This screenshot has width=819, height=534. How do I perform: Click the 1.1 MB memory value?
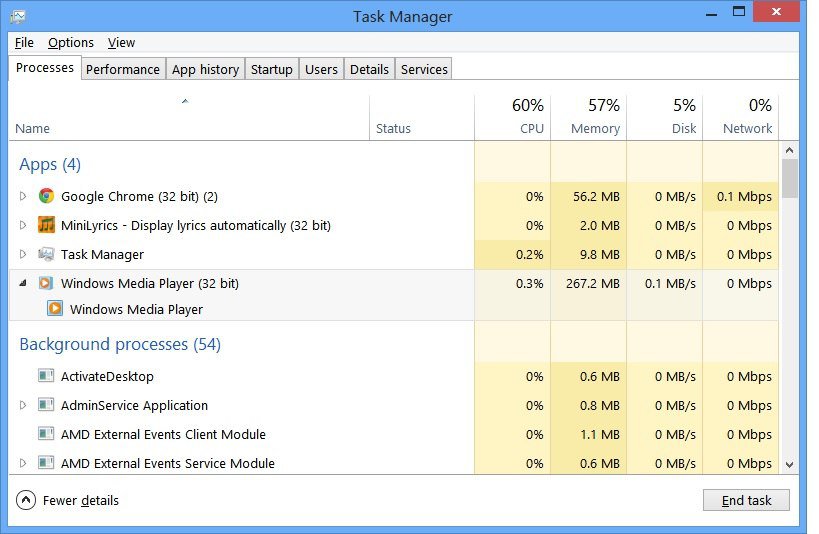600,434
